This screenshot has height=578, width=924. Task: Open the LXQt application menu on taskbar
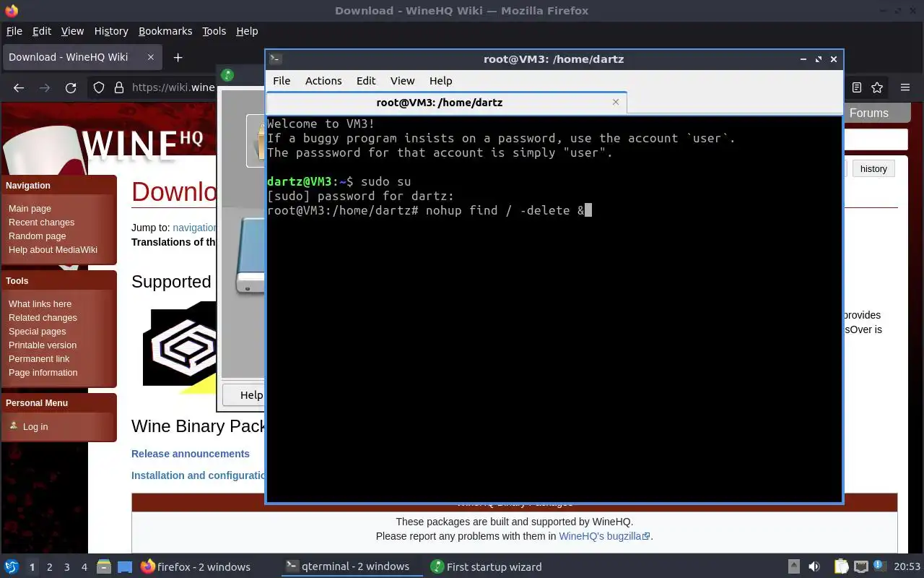pyautogui.click(x=12, y=566)
